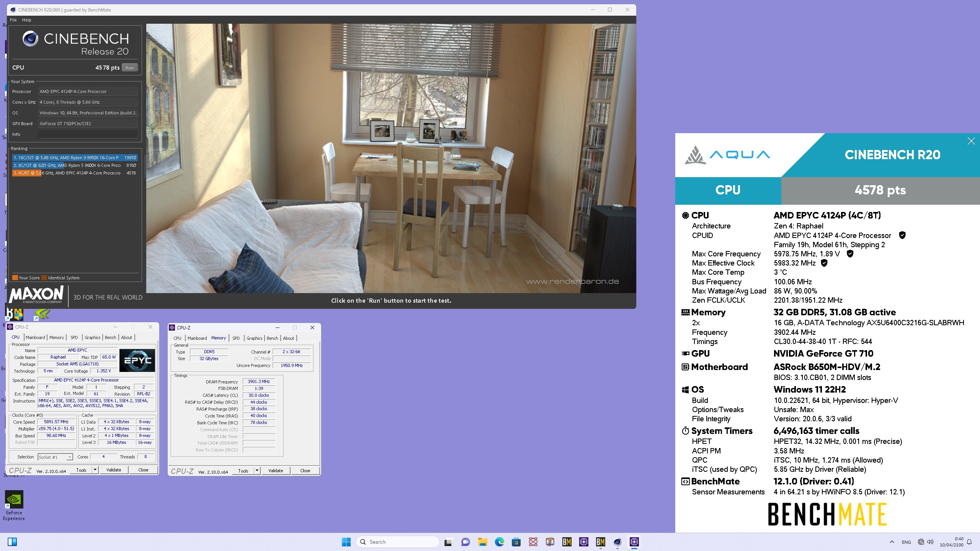980x551 pixels.
Task: Select ranking row Ryzen 5 9600X 8180
Action: tap(75, 165)
